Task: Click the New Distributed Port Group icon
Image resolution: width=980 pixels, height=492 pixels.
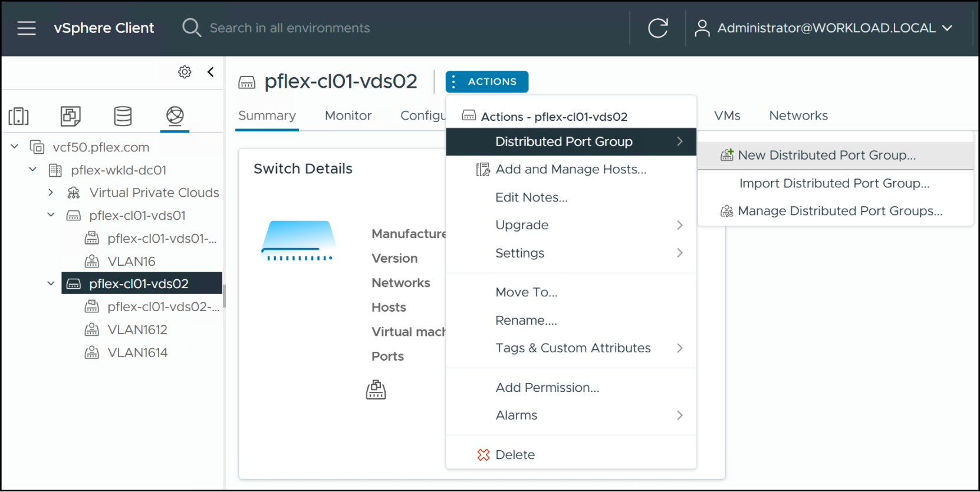Action: pos(727,155)
